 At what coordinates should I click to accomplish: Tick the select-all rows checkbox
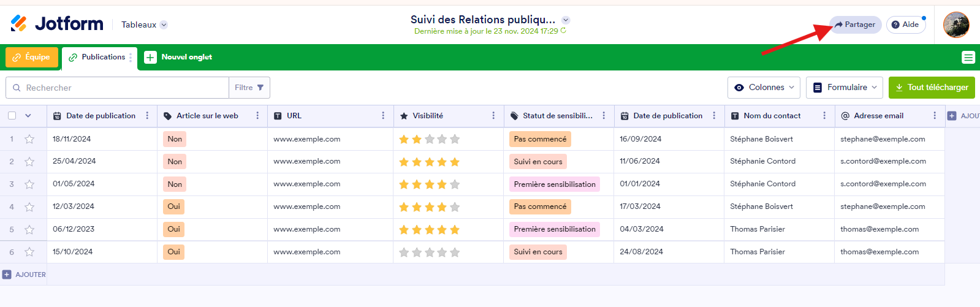[x=12, y=116]
